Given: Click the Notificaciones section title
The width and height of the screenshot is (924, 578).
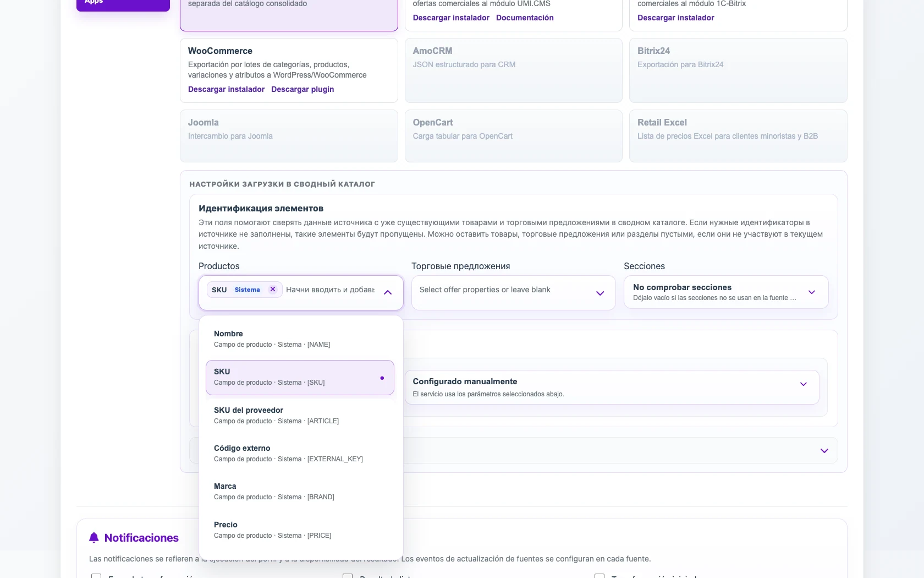Looking at the screenshot, I should pyautogui.click(x=141, y=538).
